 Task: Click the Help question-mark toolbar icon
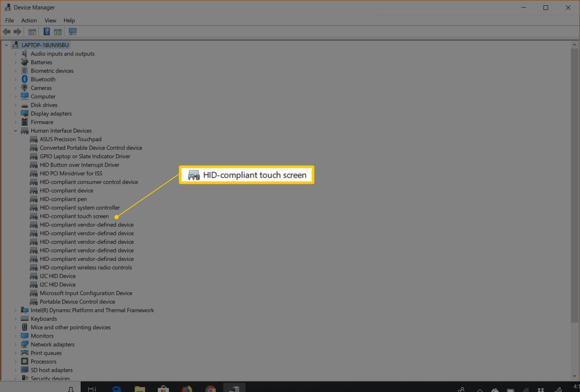tap(47, 32)
